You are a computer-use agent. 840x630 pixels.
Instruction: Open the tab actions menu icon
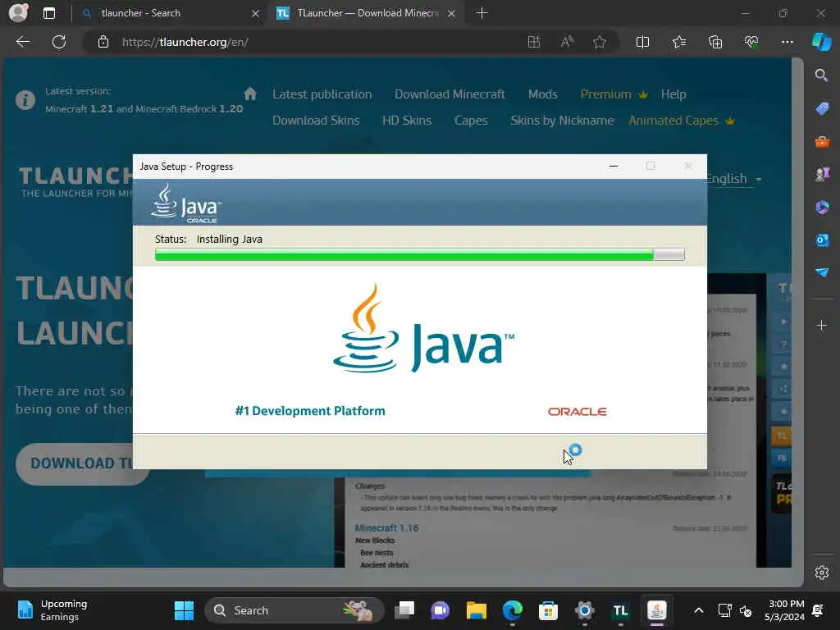tap(48, 13)
